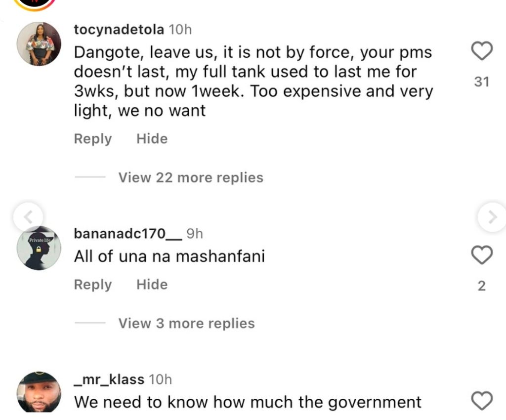Open _mr_klass username link
This screenshot has height=420, width=506.
coord(109,379)
